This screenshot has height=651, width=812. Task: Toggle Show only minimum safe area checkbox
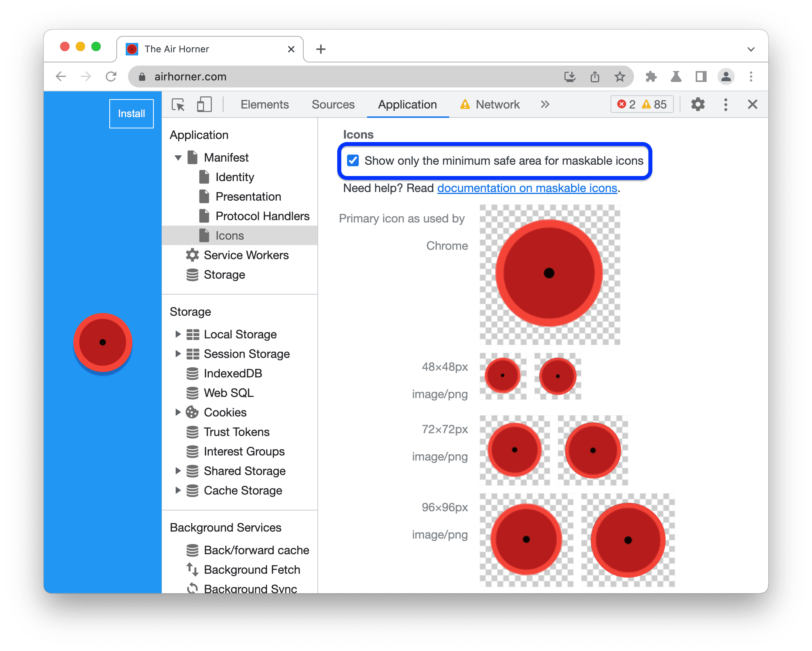[352, 160]
